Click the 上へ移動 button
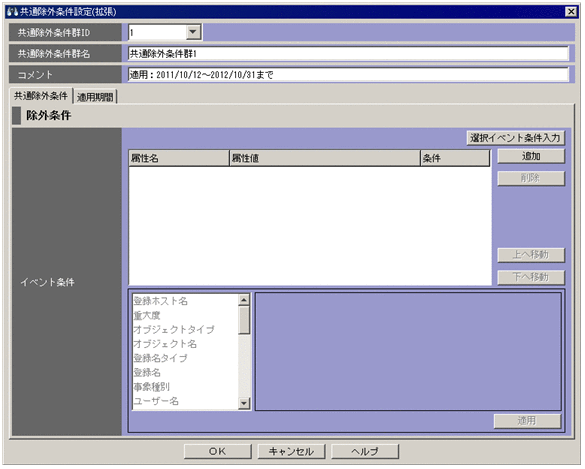Screen dimensions: 585x469 [531, 255]
